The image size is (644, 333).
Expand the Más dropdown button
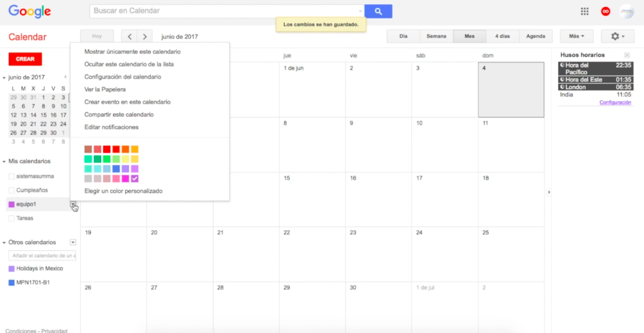tap(576, 36)
